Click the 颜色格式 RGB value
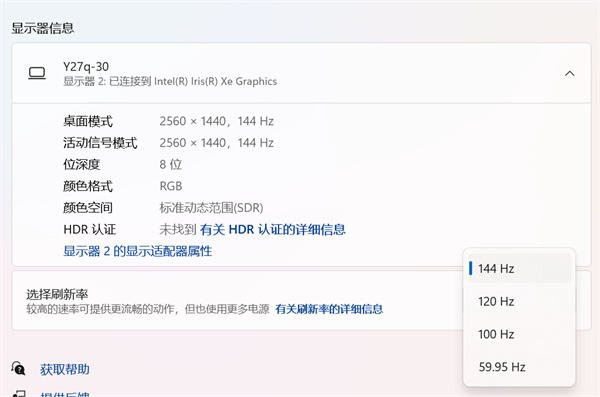 171,186
